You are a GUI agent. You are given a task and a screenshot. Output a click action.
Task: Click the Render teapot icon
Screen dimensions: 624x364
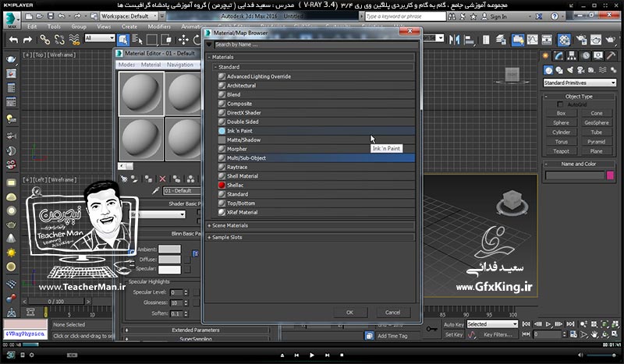(x=610, y=40)
